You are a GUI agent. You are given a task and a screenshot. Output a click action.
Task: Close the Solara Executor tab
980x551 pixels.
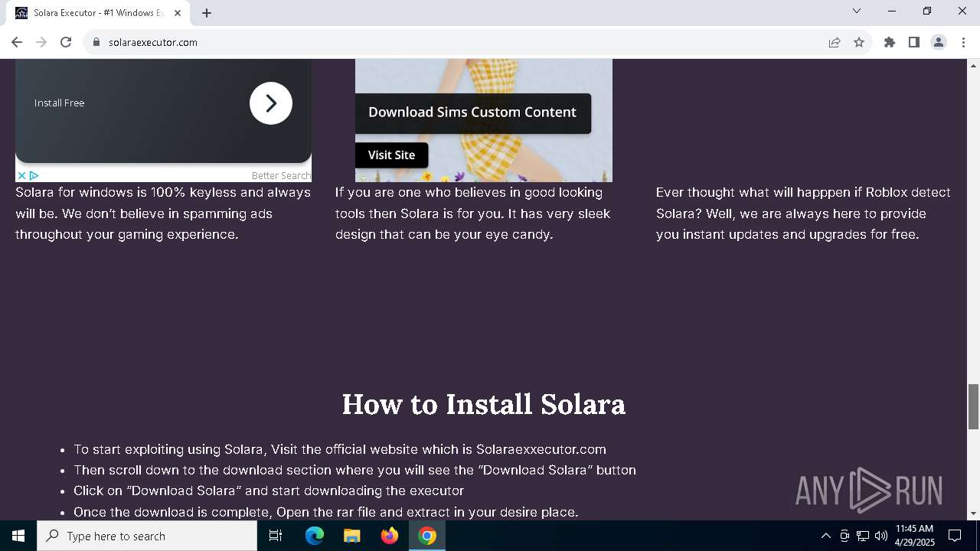tap(178, 13)
